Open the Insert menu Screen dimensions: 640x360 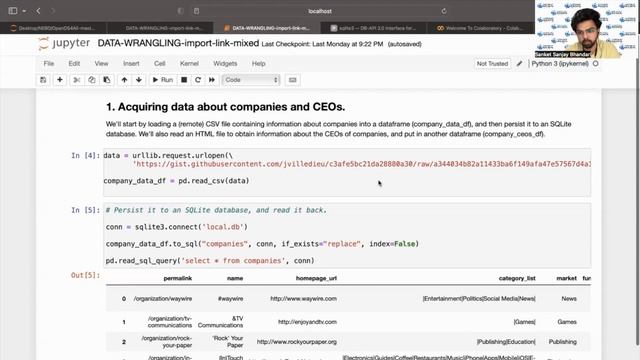click(x=131, y=64)
